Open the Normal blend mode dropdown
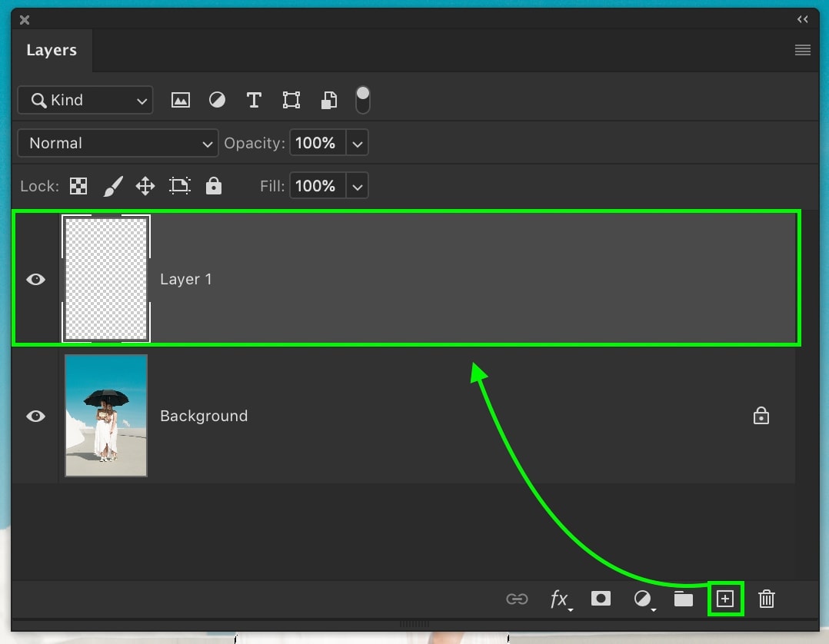 point(118,143)
